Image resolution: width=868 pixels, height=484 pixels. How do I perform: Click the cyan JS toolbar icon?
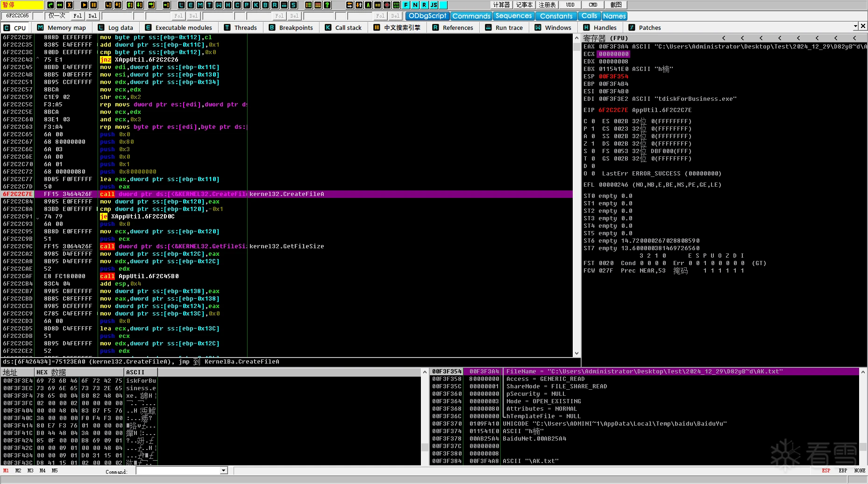434,5
